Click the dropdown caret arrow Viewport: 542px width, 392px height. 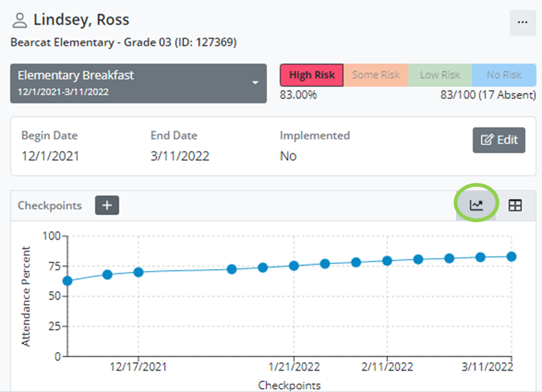point(255,83)
